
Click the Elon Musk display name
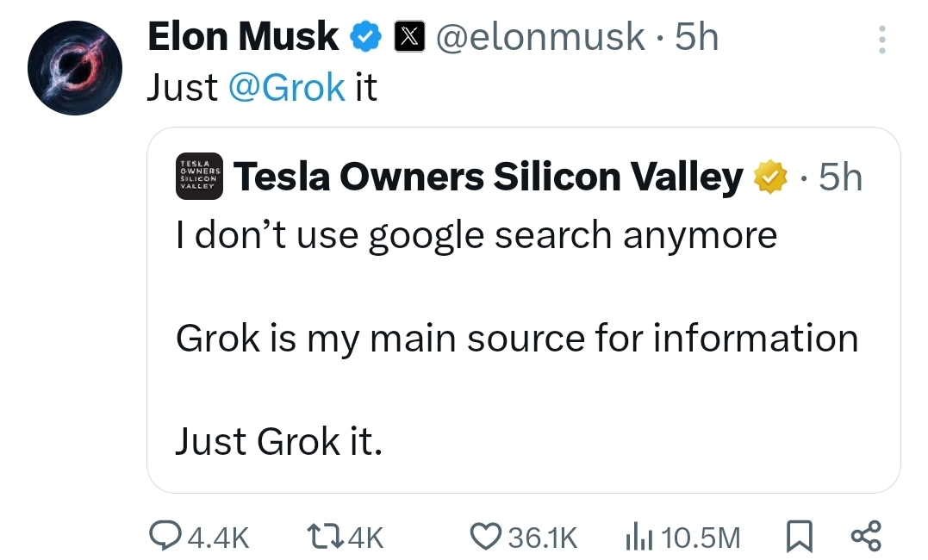point(243,36)
